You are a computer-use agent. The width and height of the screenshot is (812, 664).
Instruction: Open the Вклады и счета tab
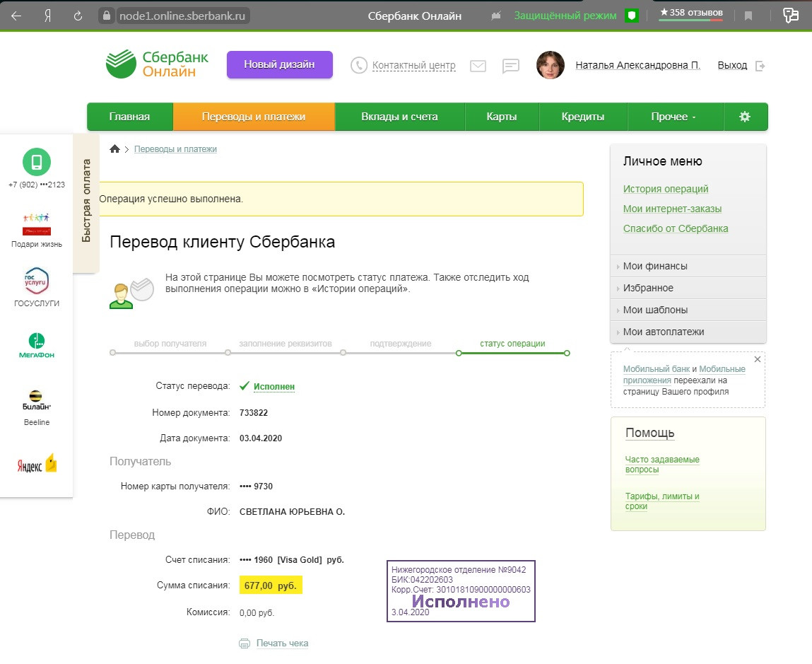tap(400, 117)
